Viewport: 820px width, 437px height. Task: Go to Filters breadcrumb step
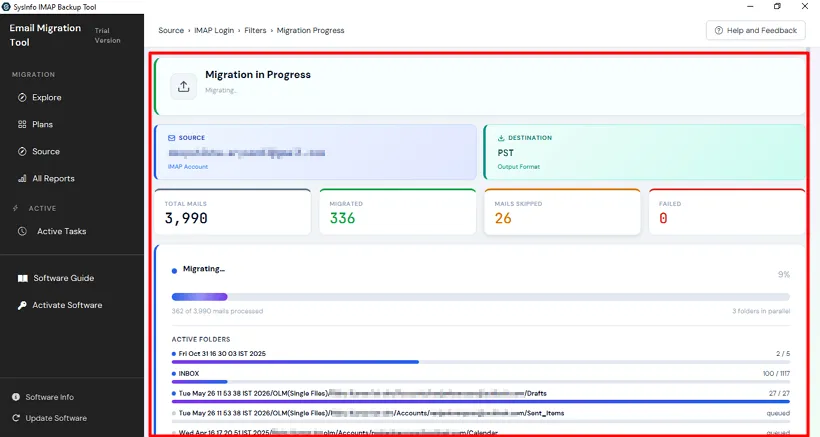click(255, 30)
